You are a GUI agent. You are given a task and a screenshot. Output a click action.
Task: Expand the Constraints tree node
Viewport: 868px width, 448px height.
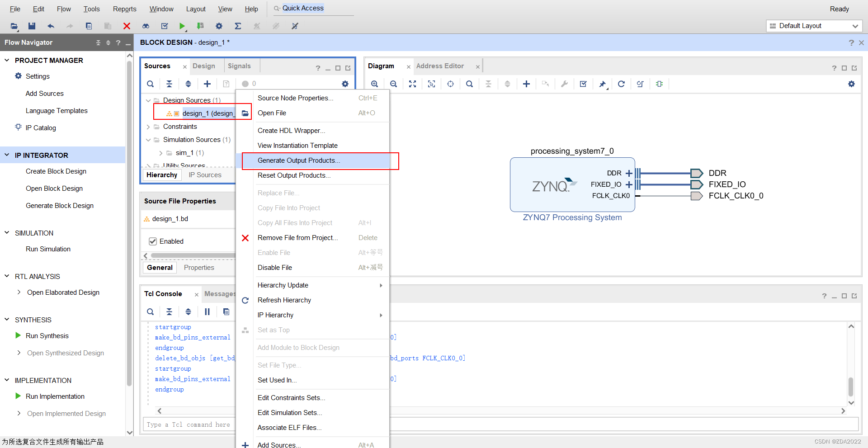point(148,127)
